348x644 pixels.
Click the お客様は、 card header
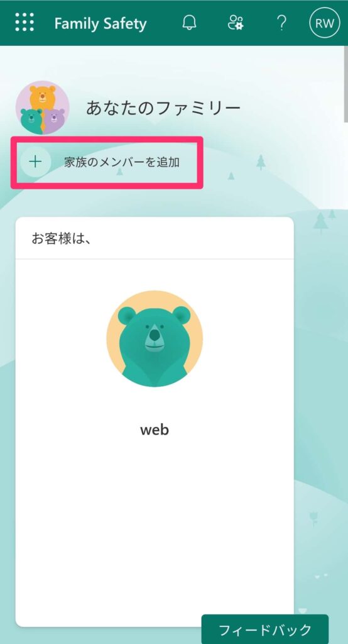click(x=155, y=238)
